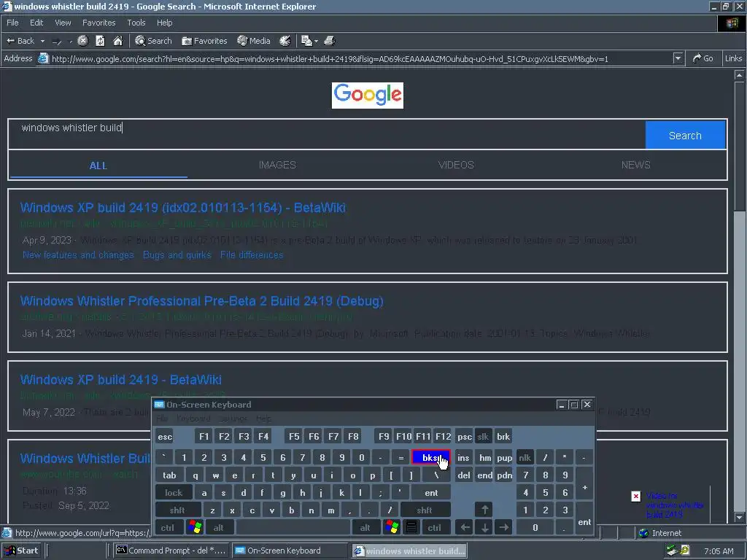
Task: Click the page scrollbar up arrow
Action: click(739, 75)
